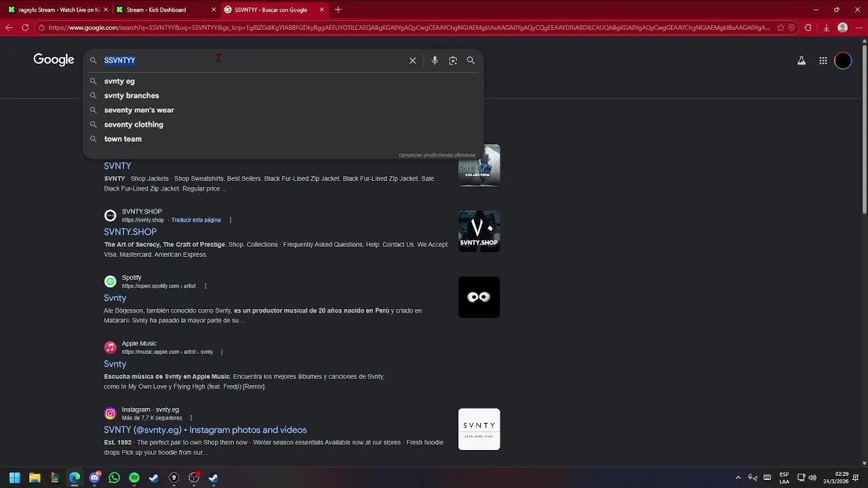The image size is (868, 488).
Task: Open options menu for SVNTY.SHOP result
Action: (231, 220)
